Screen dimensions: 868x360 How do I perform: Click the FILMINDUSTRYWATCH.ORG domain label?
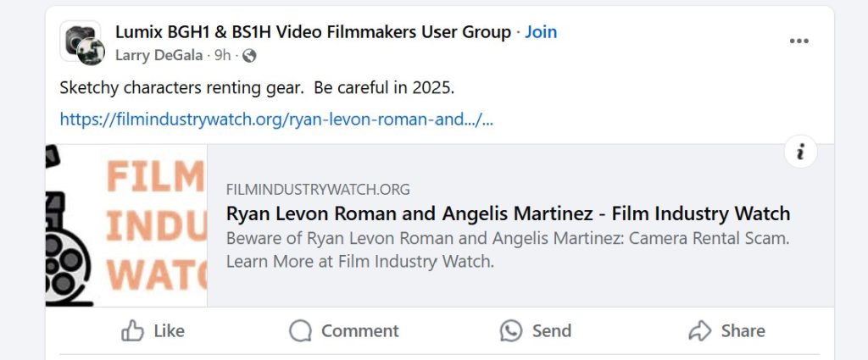pos(318,189)
